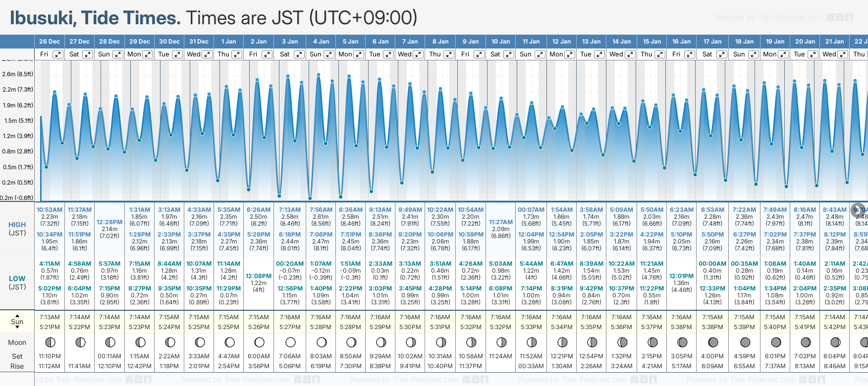
Task: Select the 12 Jan date header
Action: click(x=561, y=42)
